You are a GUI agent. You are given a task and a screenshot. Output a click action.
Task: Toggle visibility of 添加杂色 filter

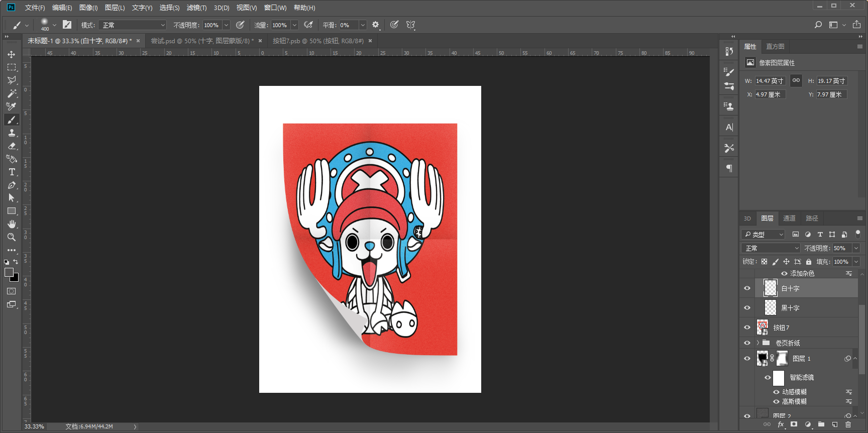click(784, 273)
